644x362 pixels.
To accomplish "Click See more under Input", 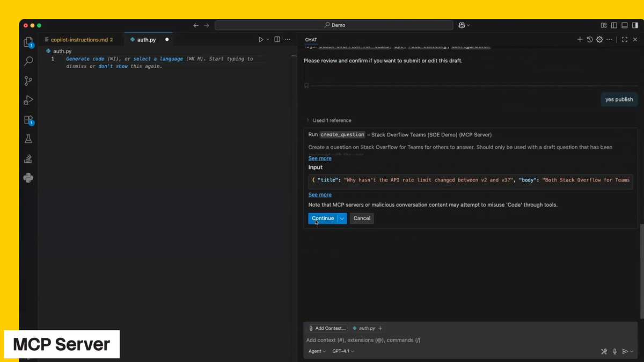I will [x=320, y=194].
